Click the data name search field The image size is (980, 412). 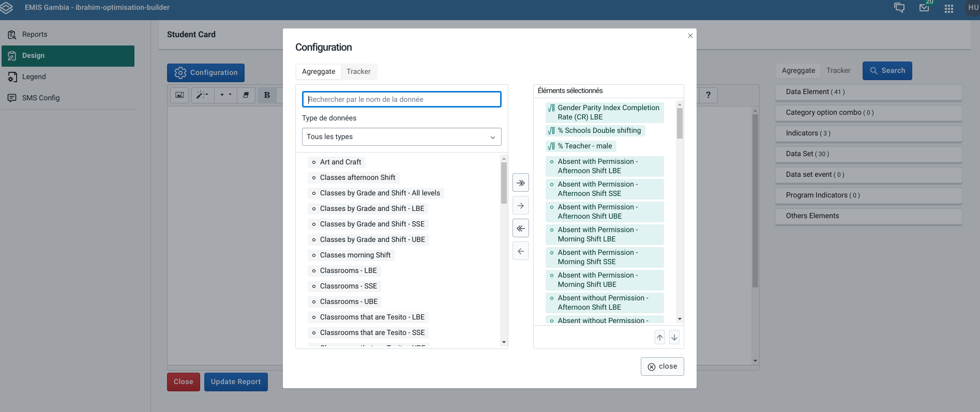pos(401,99)
